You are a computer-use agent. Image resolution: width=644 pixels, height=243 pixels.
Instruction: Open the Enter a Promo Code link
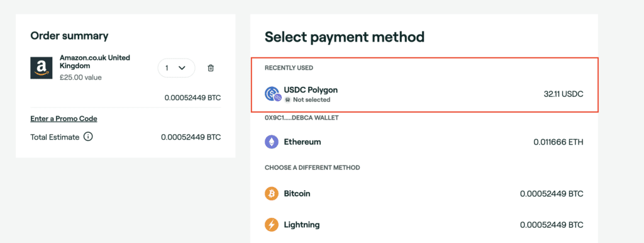coord(64,119)
